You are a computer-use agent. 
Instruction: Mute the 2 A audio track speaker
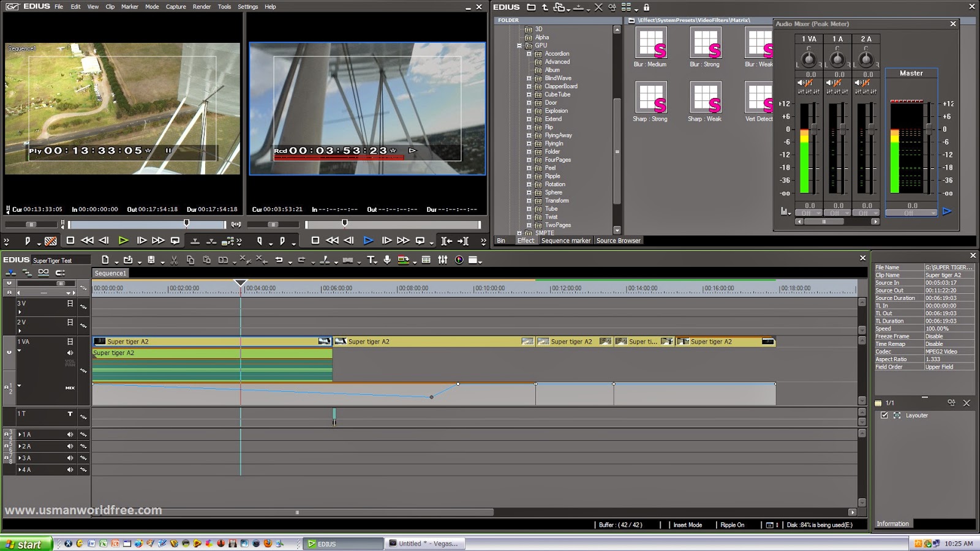[x=70, y=446]
